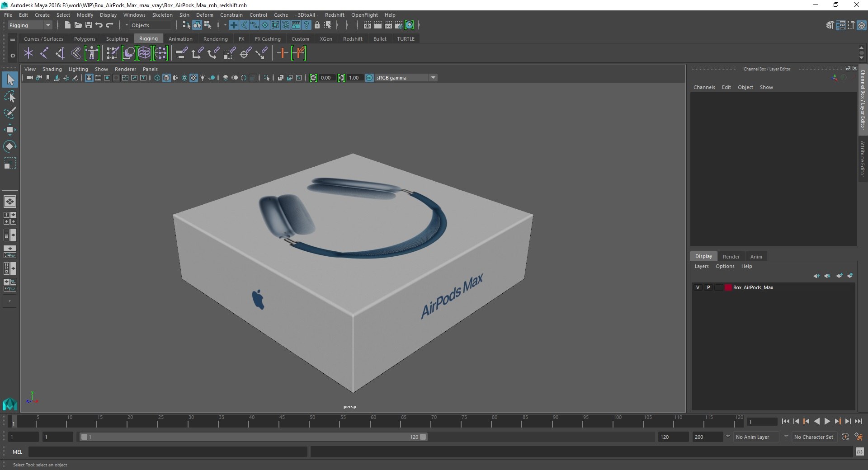The image size is (868, 470).
Task: Click the Create Locator shelf icon
Action: point(28,53)
